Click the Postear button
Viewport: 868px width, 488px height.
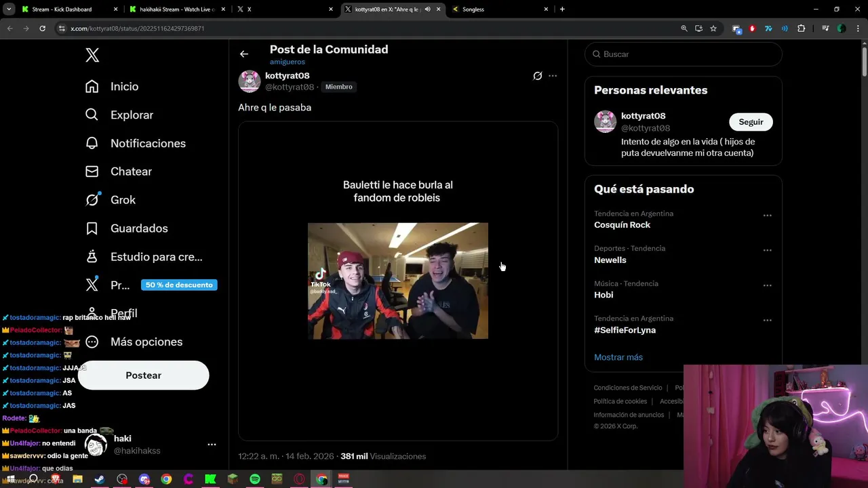[x=143, y=375]
